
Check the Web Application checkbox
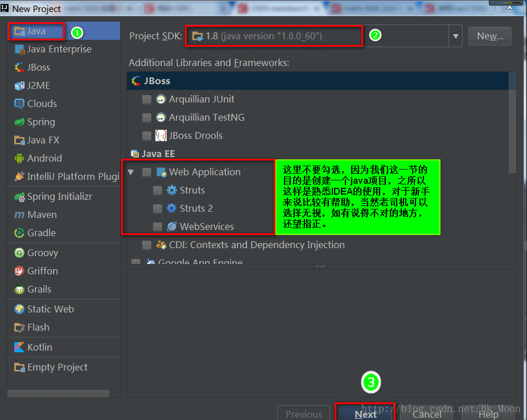pyautogui.click(x=146, y=172)
